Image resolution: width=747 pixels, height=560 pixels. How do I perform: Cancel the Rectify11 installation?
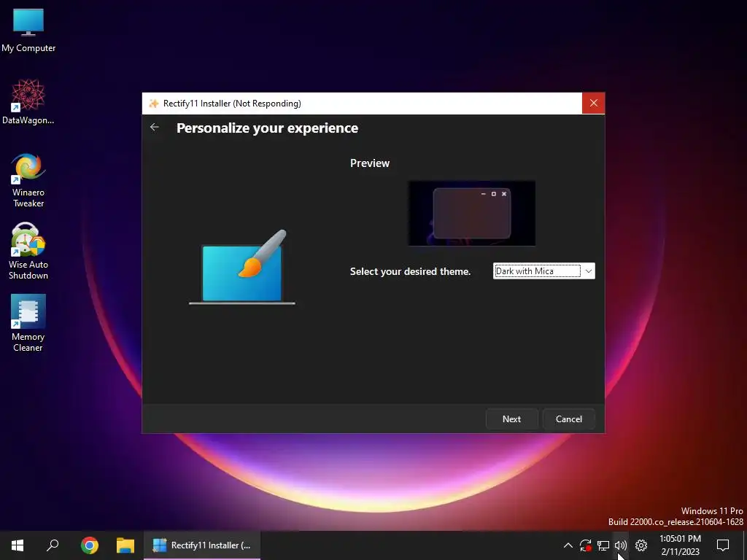569,419
